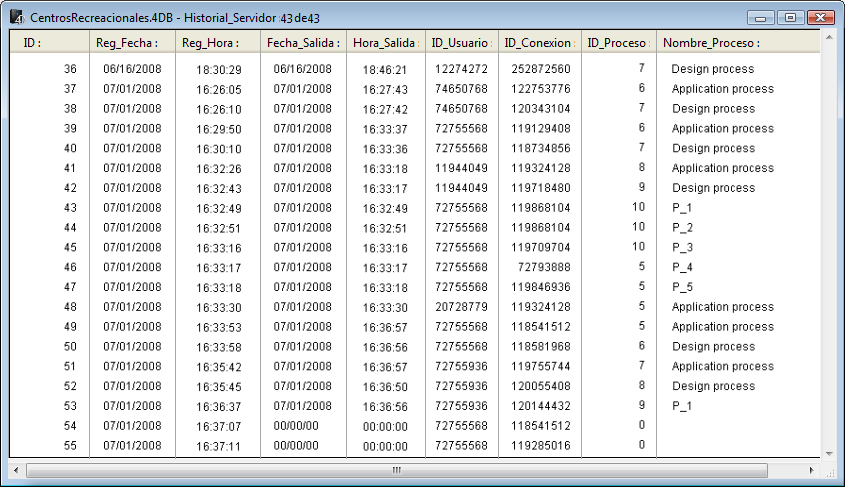Viewport: 845px width, 487px height.
Task: Click the left arrow of horizontal scrollbar
Action: (17, 469)
